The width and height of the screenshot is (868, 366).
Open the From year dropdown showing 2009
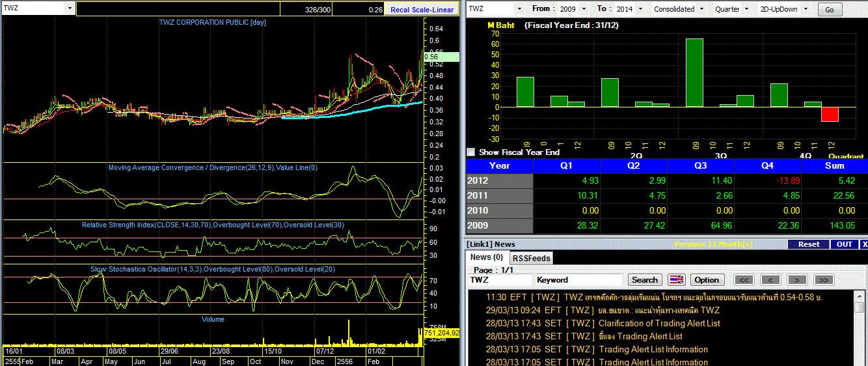[x=582, y=9]
